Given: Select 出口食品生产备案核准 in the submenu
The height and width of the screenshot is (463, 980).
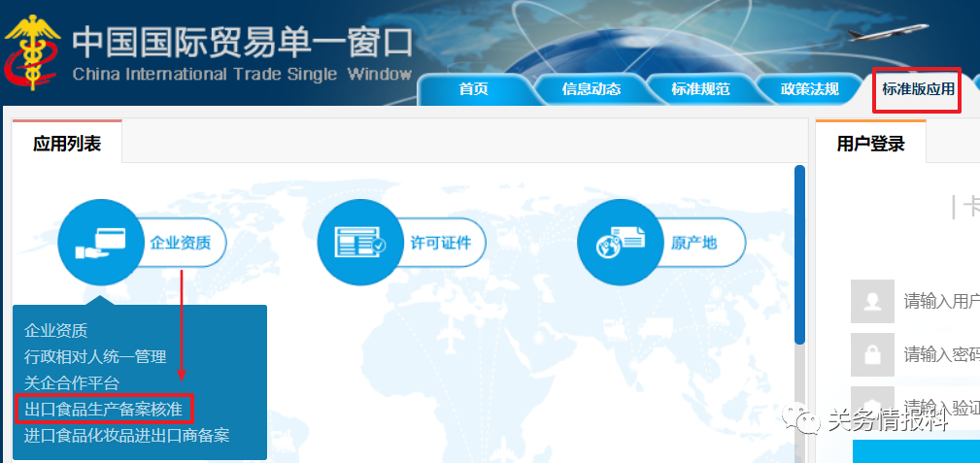Looking at the screenshot, I should (x=104, y=410).
